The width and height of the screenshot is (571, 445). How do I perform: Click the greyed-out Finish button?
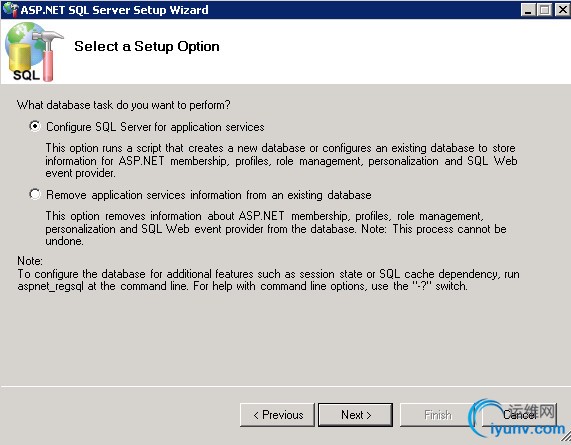(437, 415)
